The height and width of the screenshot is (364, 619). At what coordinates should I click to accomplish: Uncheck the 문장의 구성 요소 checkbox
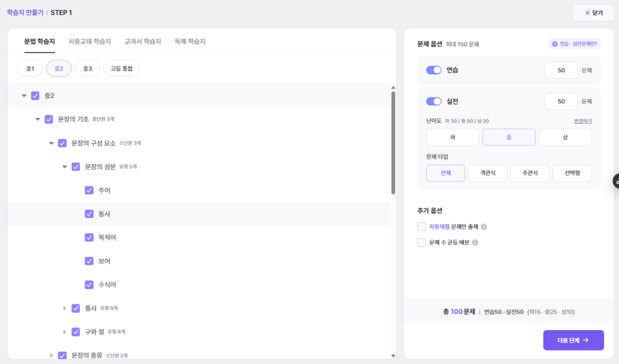pos(62,143)
